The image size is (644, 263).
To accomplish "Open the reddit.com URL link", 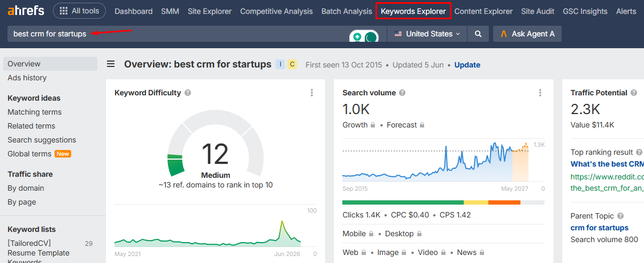I will tap(607, 182).
